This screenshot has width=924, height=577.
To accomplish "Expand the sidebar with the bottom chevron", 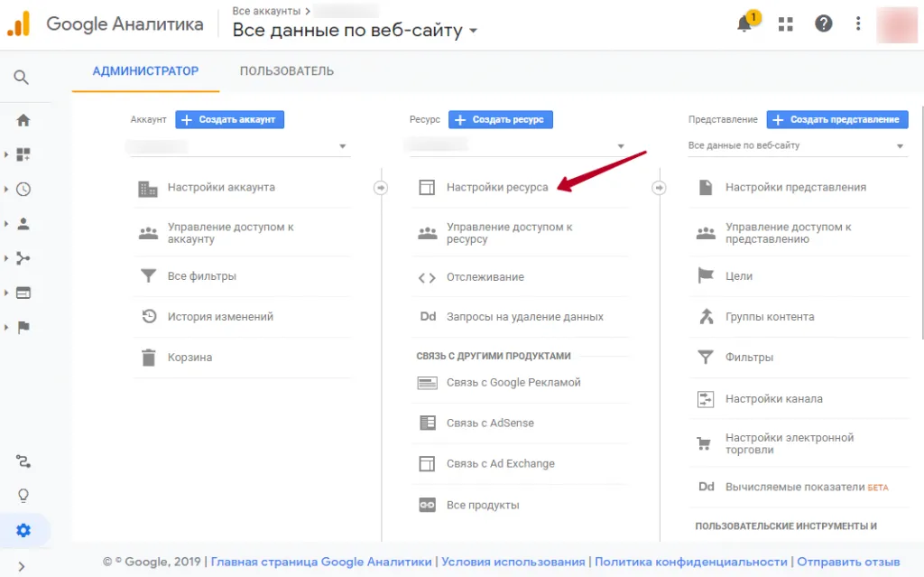I will pyautogui.click(x=22, y=566).
